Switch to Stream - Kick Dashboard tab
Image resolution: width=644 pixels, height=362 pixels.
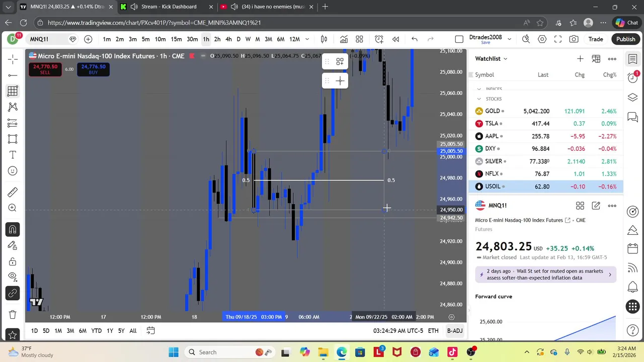click(169, 7)
